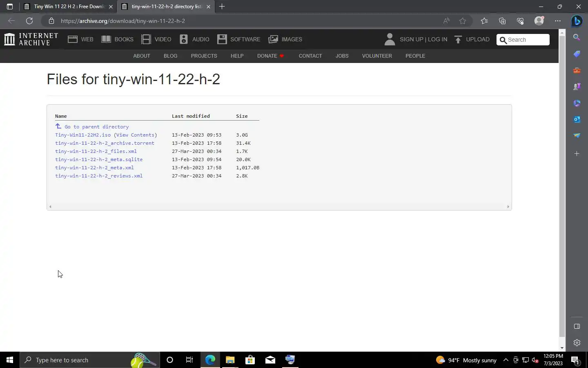The height and width of the screenshot is (368, 588).
Task: Open File Explorer from taskbar
Action: 230,360
